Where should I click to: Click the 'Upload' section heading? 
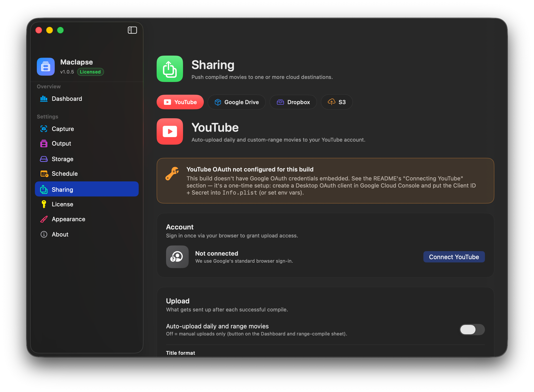(178, 301)
